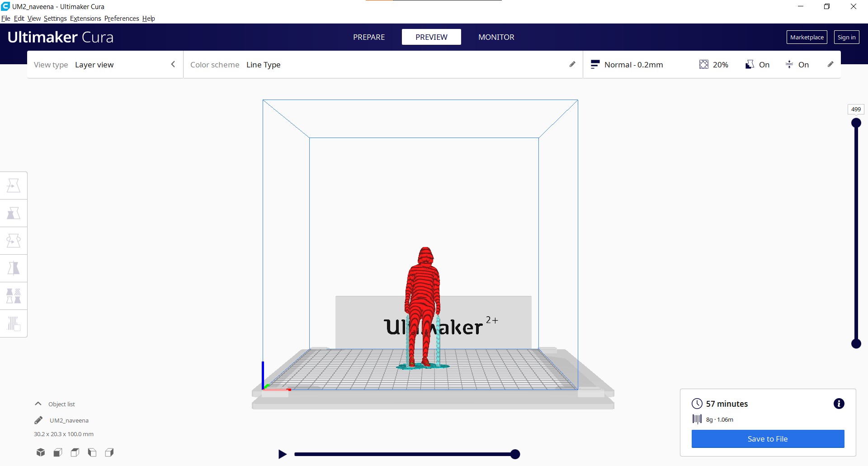Image resolution: width=868 pixels, height=466 pixels.
Task: Click the Ultimaker Cura logo
Action: (x=61, y=37)
